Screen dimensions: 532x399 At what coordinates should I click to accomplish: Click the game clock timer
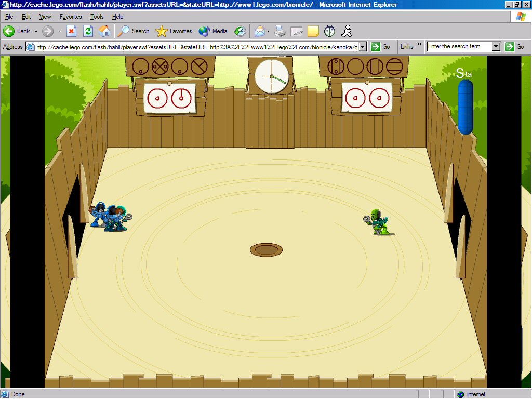(272, 77)
